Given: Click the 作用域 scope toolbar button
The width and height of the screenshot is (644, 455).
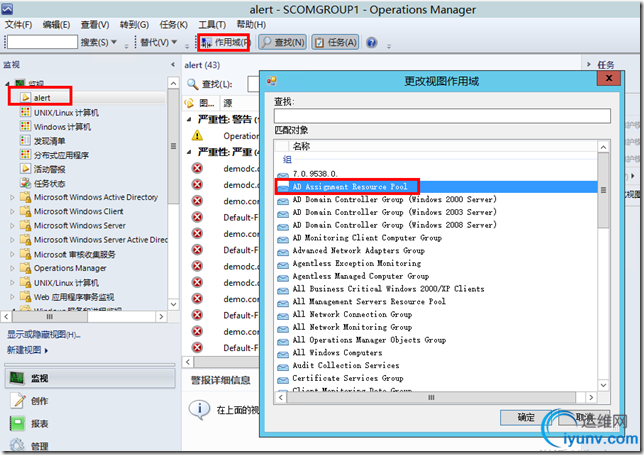Looking at the screenshot, I should (x=224, y=42).
